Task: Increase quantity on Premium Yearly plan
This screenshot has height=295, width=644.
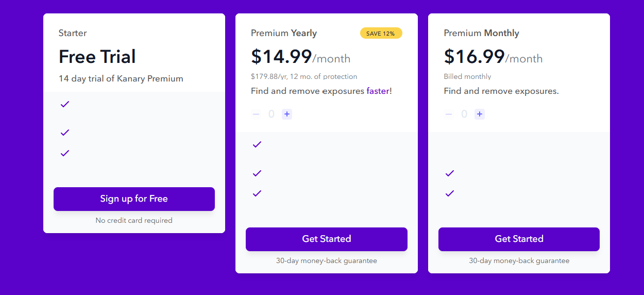Action: click(x=287, y=114)
